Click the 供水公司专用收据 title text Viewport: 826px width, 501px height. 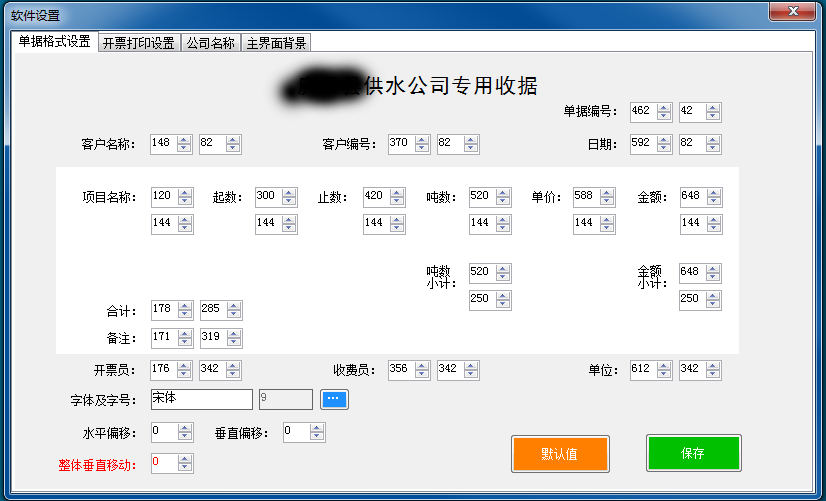[450, 86]
